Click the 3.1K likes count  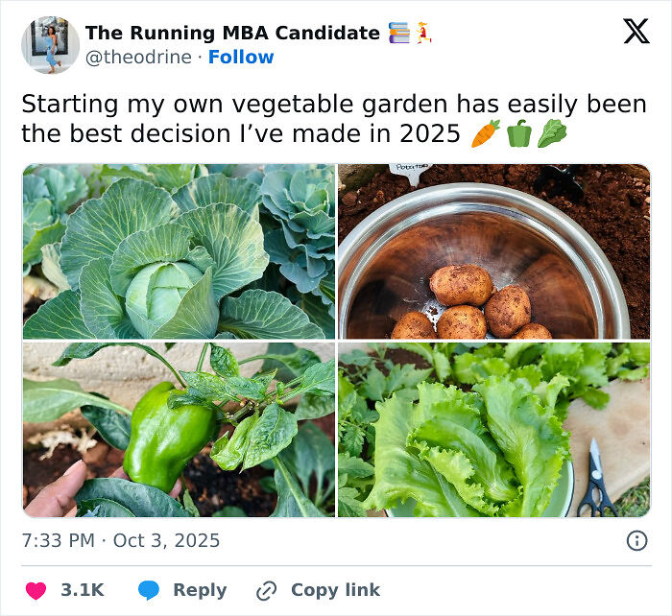coord(83,590)
